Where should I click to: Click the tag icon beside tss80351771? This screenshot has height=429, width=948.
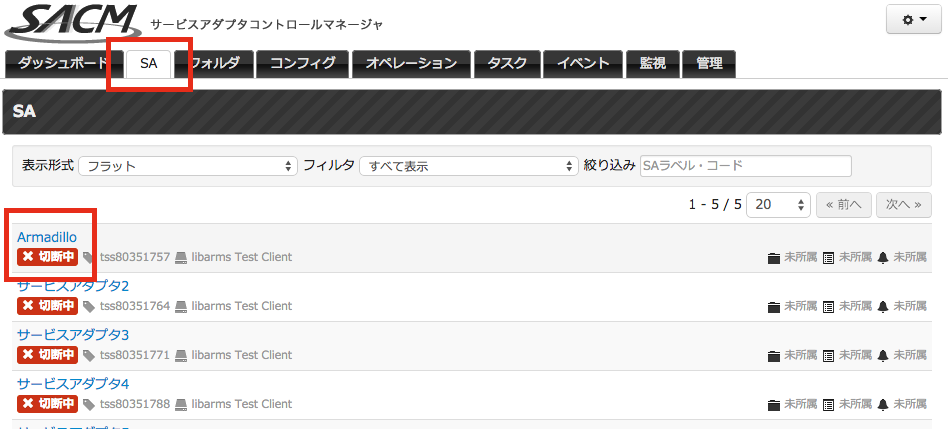click(x=89, y=355)
